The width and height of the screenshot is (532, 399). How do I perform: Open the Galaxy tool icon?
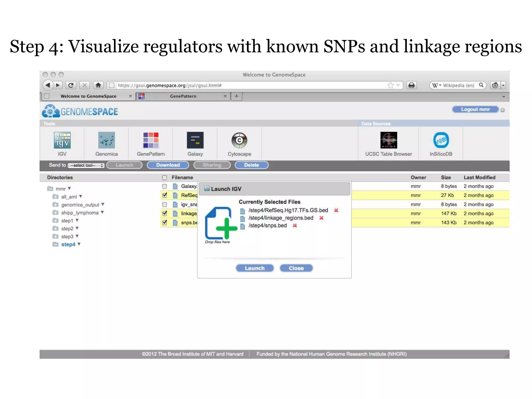click(195, 140)
